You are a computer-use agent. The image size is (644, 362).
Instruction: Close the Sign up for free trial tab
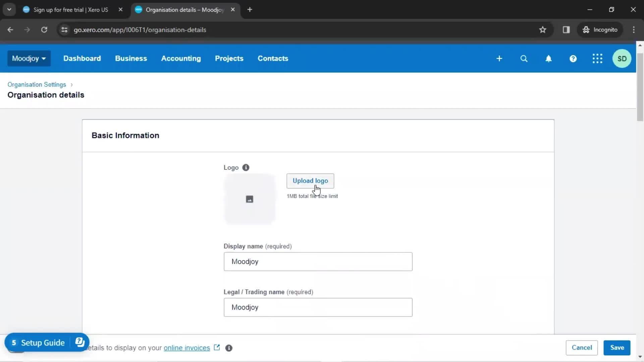[120, 10]
